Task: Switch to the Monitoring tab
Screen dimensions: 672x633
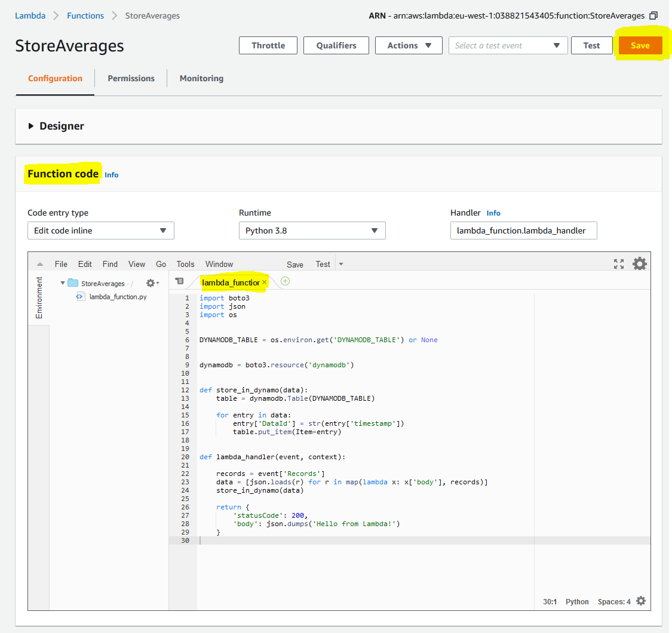Action: pos(201,78)
